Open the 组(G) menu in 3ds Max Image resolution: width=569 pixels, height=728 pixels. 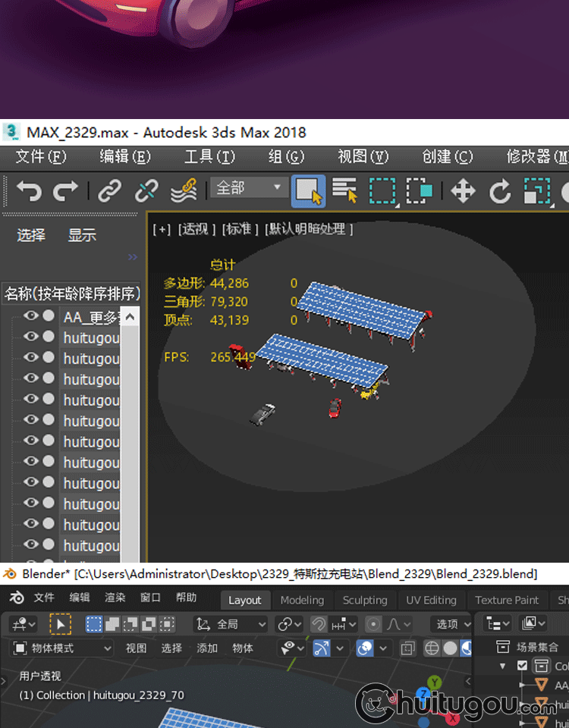pos(286,156)
